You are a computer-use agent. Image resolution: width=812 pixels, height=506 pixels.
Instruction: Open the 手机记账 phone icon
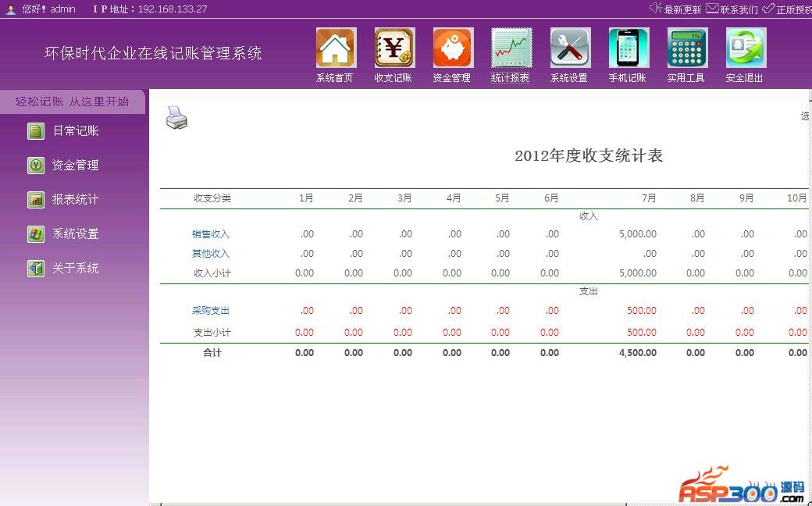[629, 48]
